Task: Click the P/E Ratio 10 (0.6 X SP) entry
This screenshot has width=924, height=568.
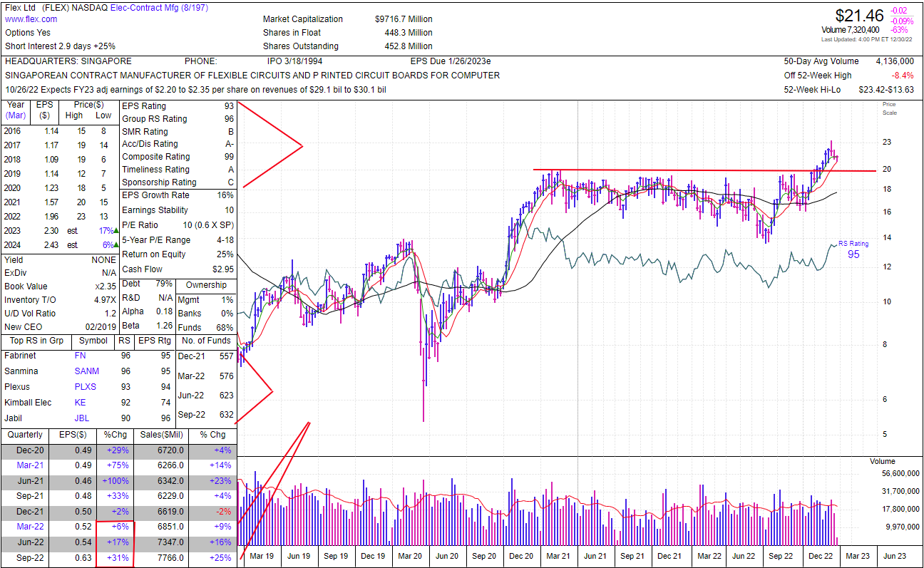Action: point(177,225)
